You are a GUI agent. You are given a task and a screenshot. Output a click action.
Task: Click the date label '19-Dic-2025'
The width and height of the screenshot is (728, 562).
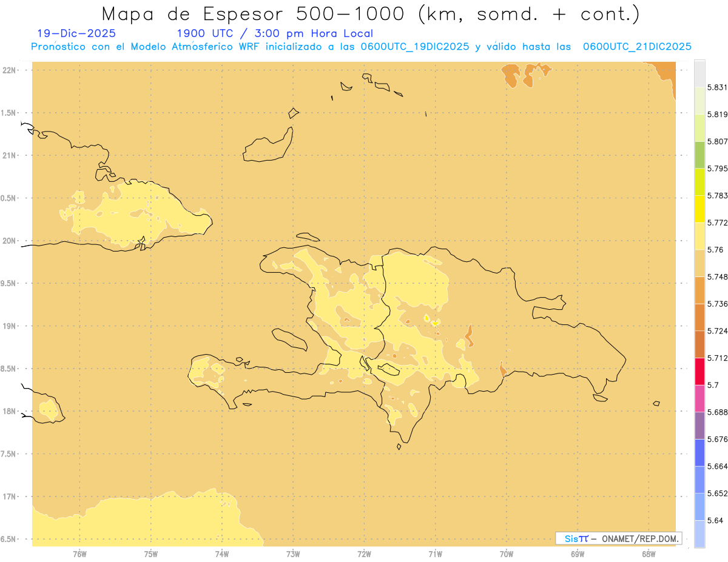point(76,33)
